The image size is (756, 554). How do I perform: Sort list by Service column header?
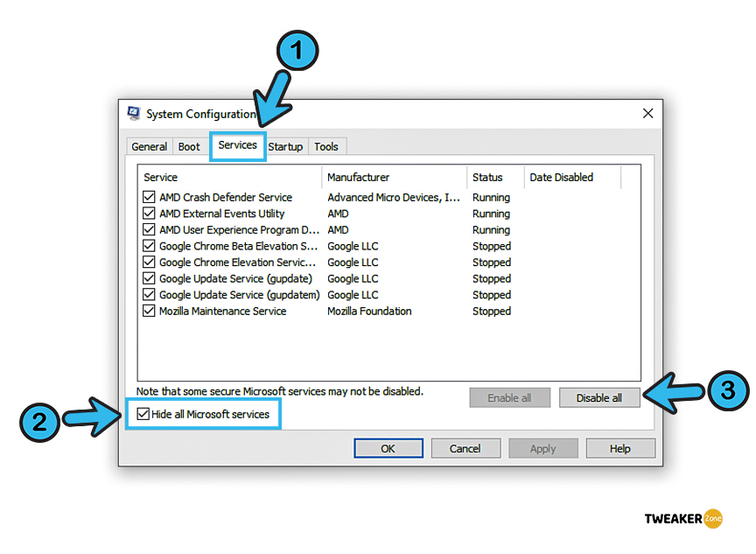coord(229,177)
